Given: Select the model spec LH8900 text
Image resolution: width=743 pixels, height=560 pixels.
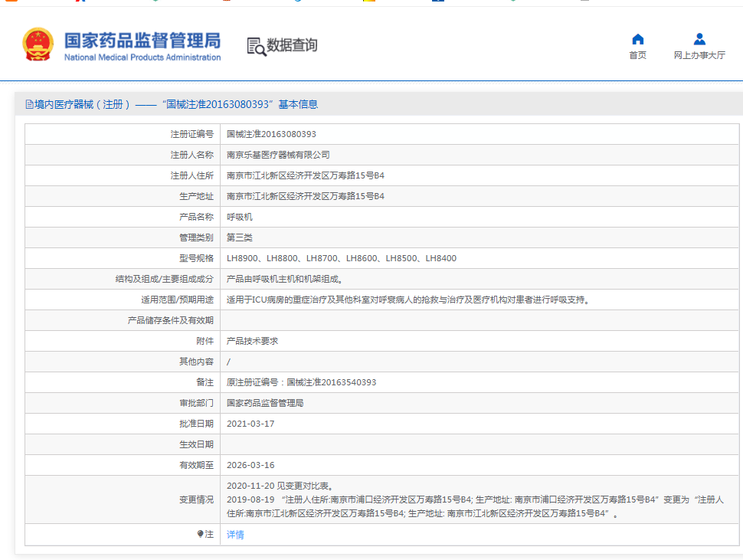Looking at the screenshot, I should [x=241, y=257].
